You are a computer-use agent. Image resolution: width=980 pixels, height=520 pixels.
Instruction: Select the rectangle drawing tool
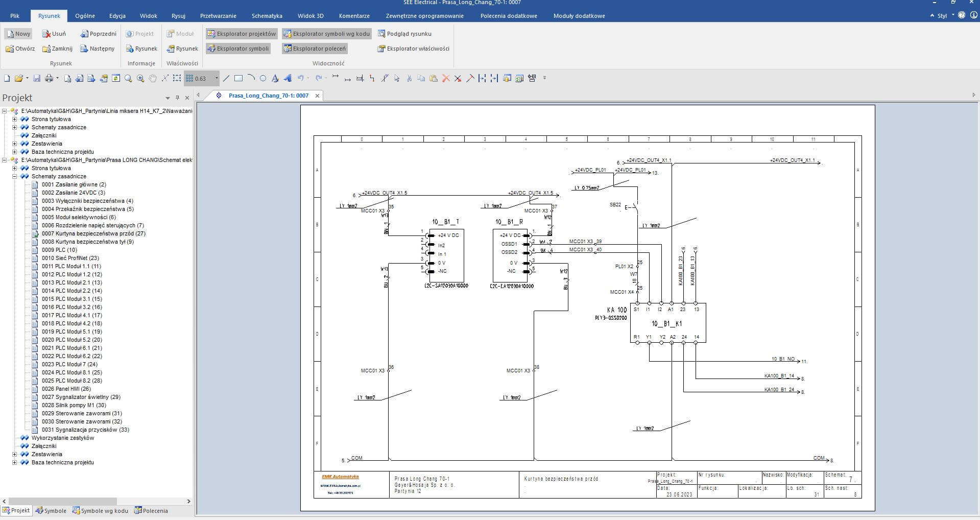(x=238, y=78)
